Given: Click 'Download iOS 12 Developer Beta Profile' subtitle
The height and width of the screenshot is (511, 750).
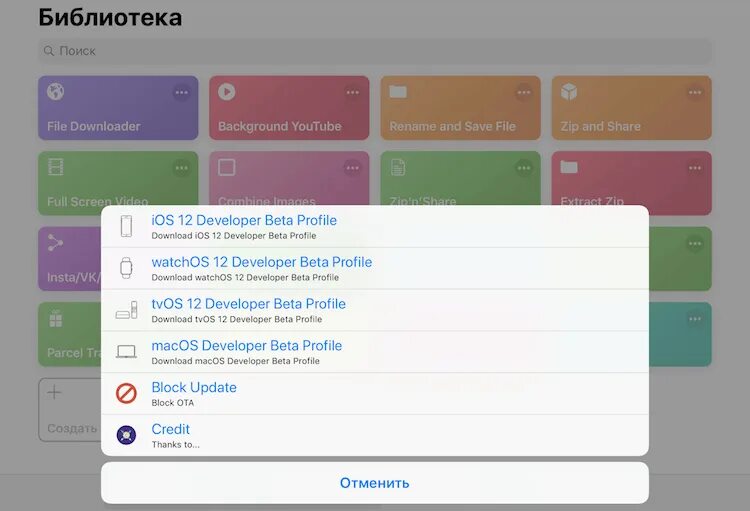Looking at the screenshot, I should 234,235.
